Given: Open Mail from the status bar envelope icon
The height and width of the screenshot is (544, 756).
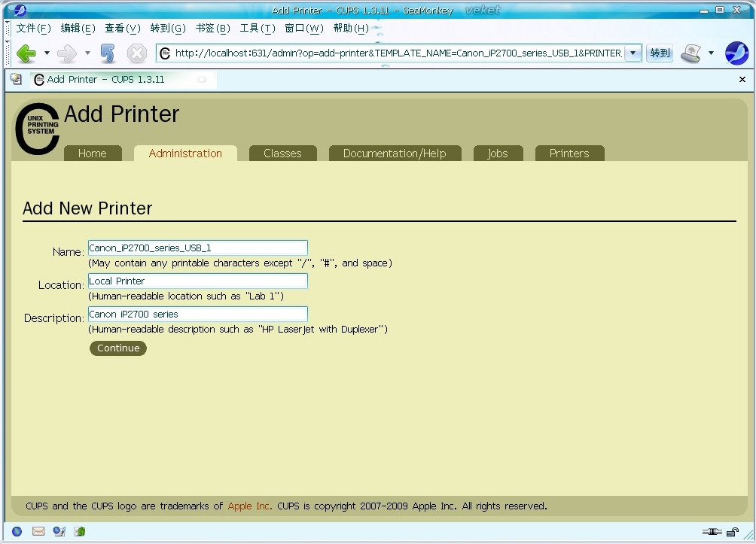Looking at the screenshot, I should [x=38, y=531].
